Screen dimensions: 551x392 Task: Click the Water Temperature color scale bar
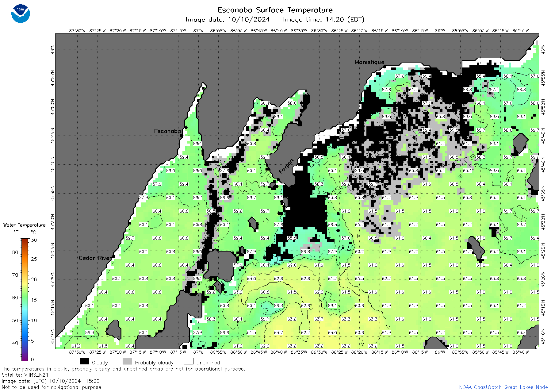(25, 300)
